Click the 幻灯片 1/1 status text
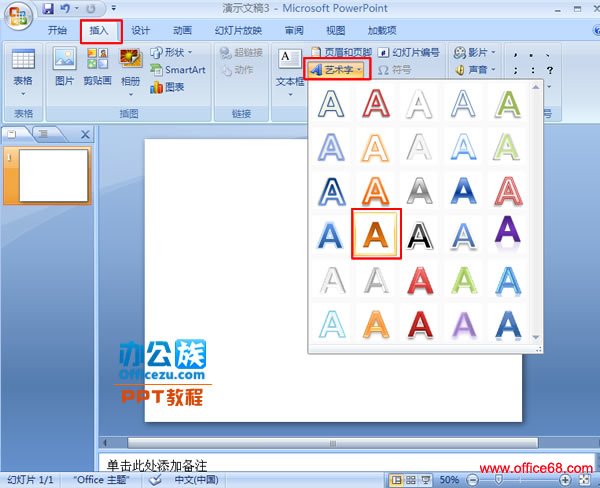The image size is (600, 488). tap(30, 480)
